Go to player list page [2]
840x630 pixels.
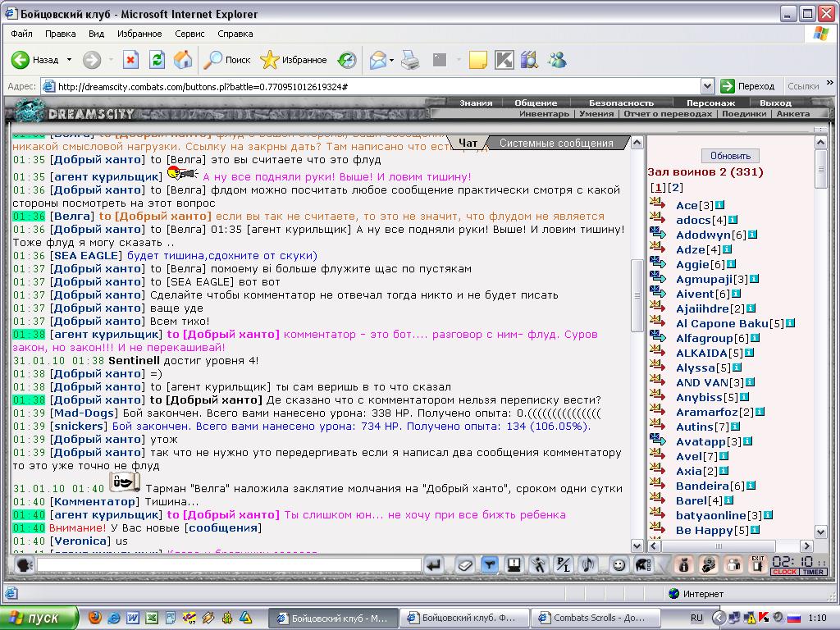click(x=676, y=188)
